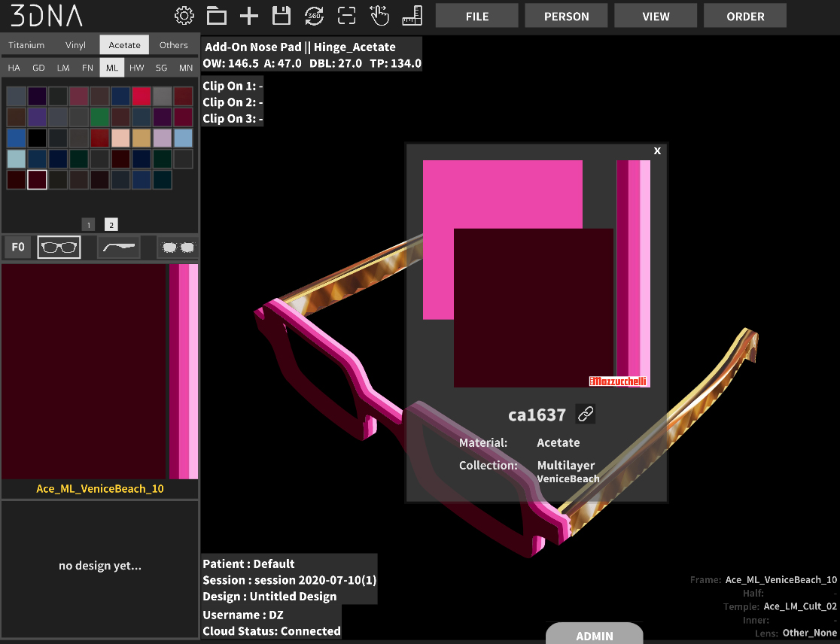
Task: Open the ORDER menu
Action: (x=745, y=16)
